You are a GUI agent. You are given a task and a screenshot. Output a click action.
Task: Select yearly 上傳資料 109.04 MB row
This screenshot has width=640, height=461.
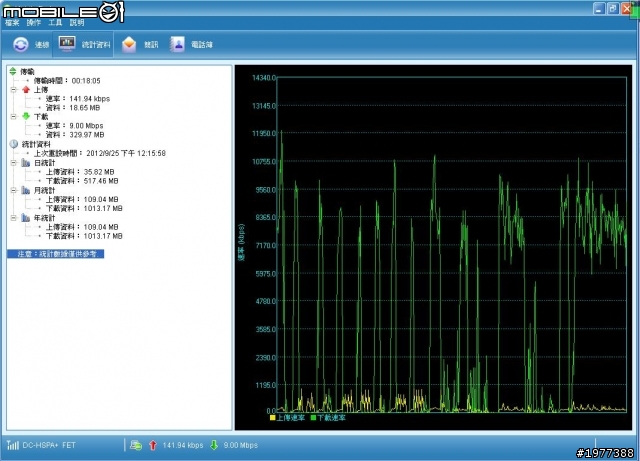(82, 227)
